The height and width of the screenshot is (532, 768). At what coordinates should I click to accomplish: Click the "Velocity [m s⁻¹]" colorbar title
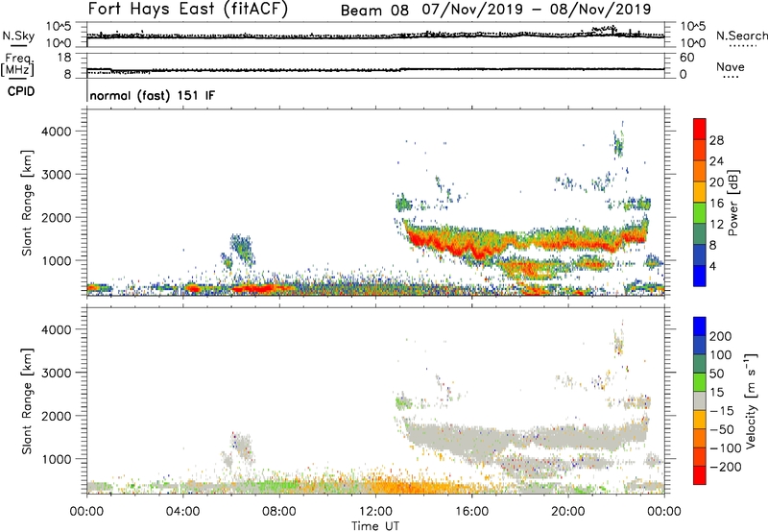[x=750, y=401]
